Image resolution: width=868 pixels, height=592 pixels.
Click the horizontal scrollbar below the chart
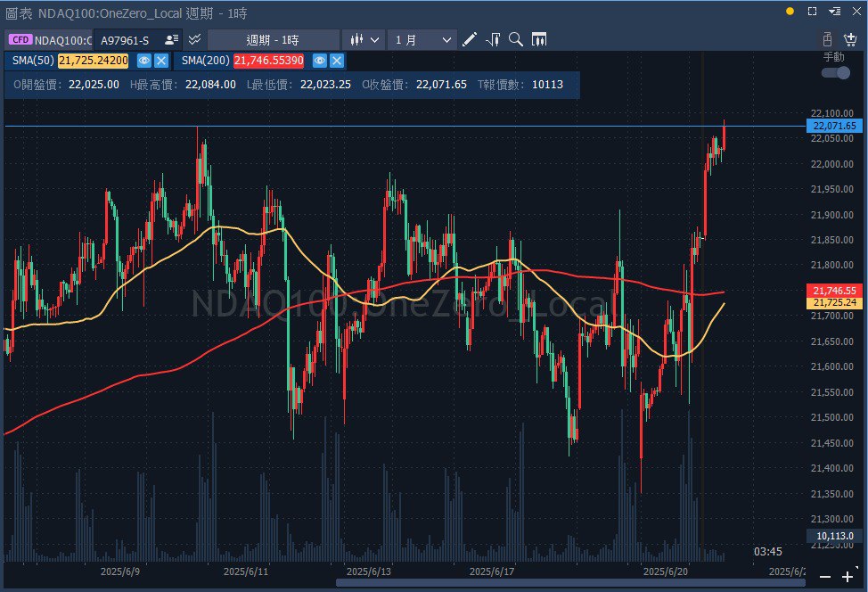coord(570,583)
